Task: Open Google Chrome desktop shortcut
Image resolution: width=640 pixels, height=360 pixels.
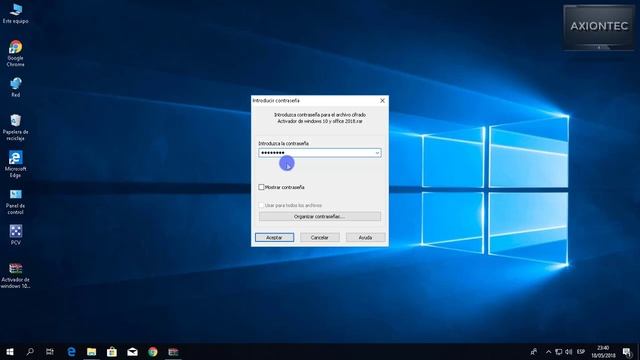Action: point(16,53)
